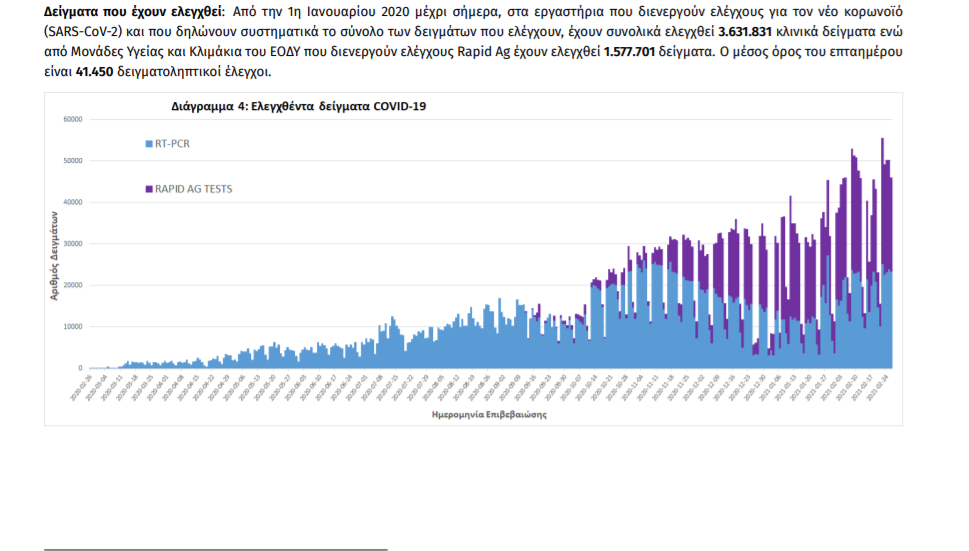This screenshot has height=551, width=969.
Task: Click the horizontal footnote separator line
Action: tap(215, 549)
